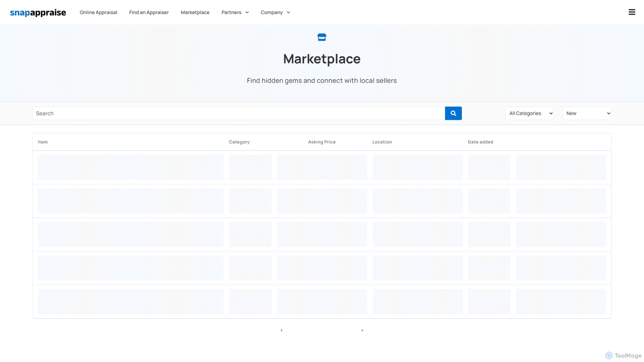Expand the Company menu
The width and height of the screenshot is (644, 362).
[x=275, y=12]
